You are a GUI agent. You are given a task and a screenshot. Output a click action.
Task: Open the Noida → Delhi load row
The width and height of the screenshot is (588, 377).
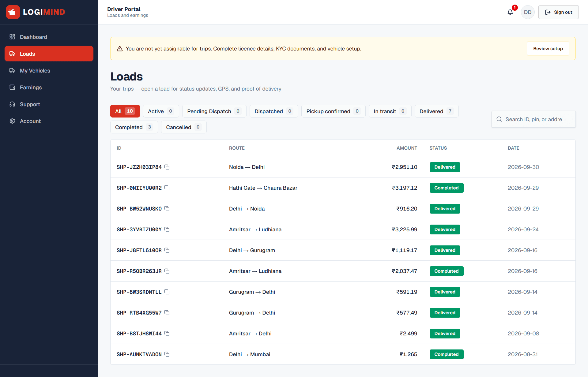[343, 167]
